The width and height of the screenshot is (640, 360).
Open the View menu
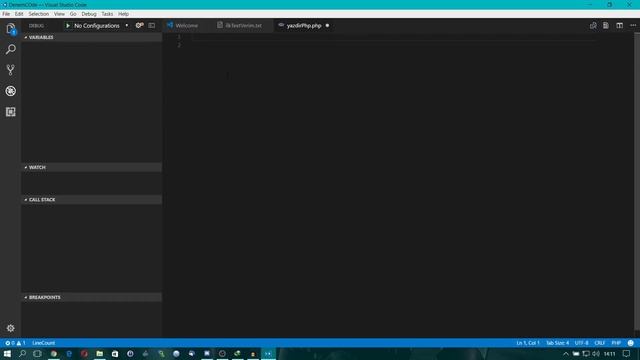pos(59,14)
